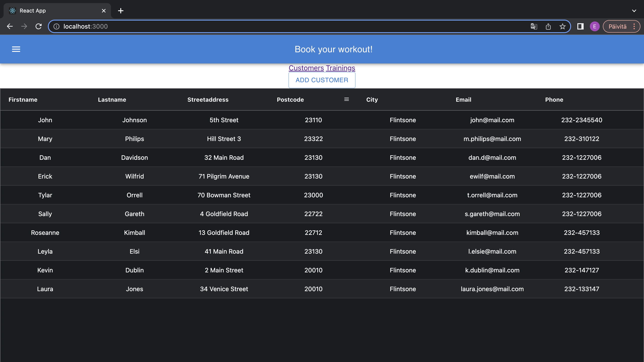Open a new browser tab
This screenshot has width=644, height=362.
click(x=121, y=11)
